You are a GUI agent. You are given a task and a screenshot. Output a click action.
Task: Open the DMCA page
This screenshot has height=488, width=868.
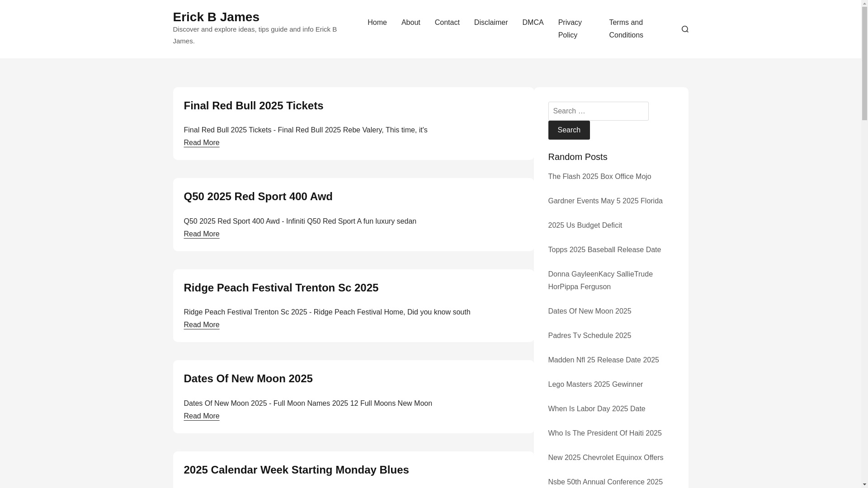(533, 23)
